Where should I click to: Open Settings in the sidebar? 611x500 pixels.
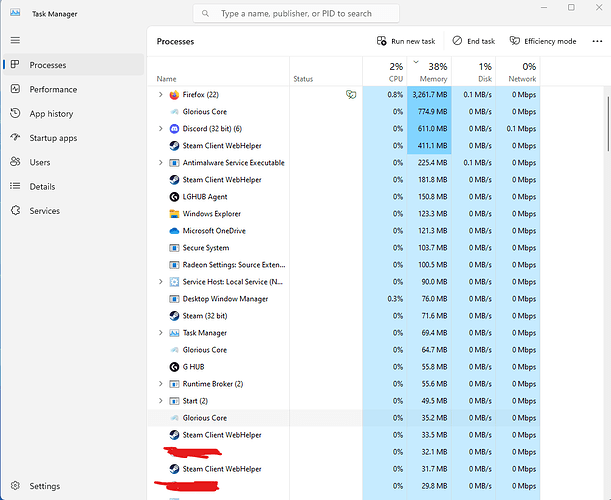pyautogui.click(x=74, y=486)
